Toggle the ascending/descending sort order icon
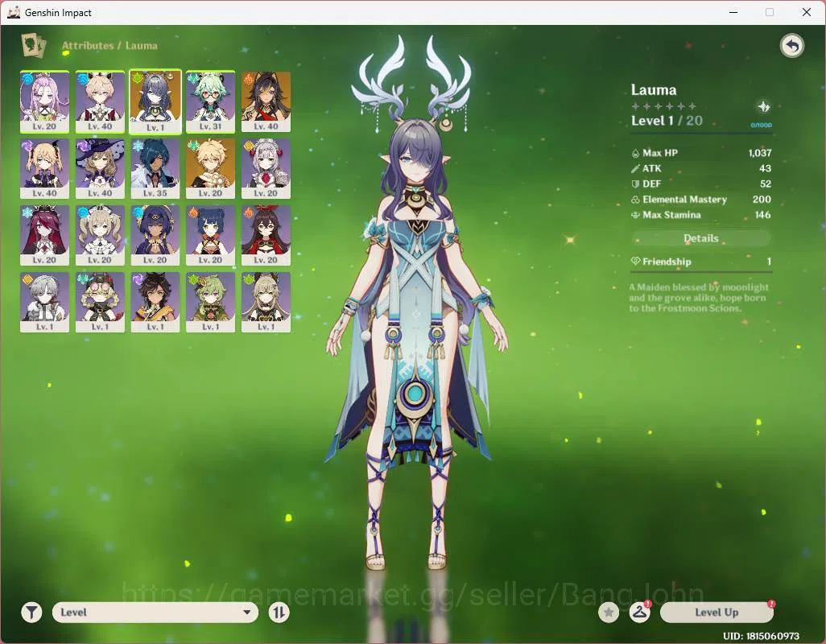The image size is (826, 644). 279,613
